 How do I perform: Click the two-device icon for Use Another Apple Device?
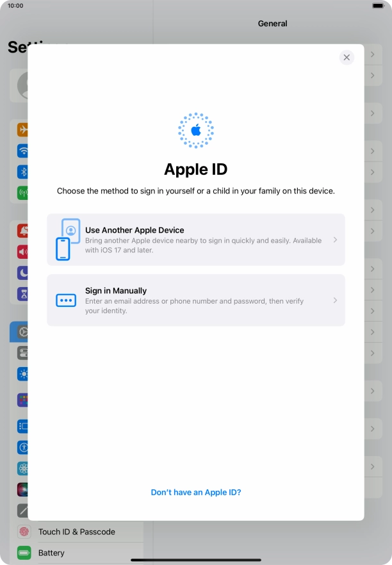(x=67, y=240)
